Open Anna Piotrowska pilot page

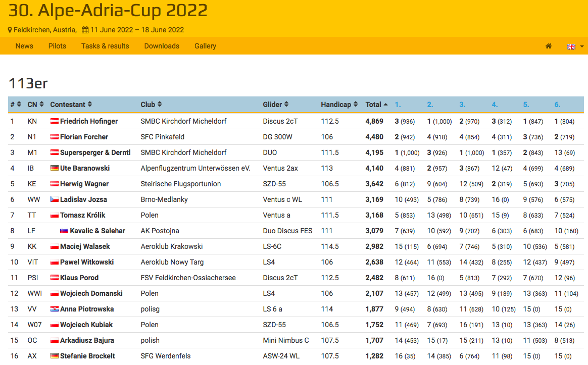[x=86, y=309]
